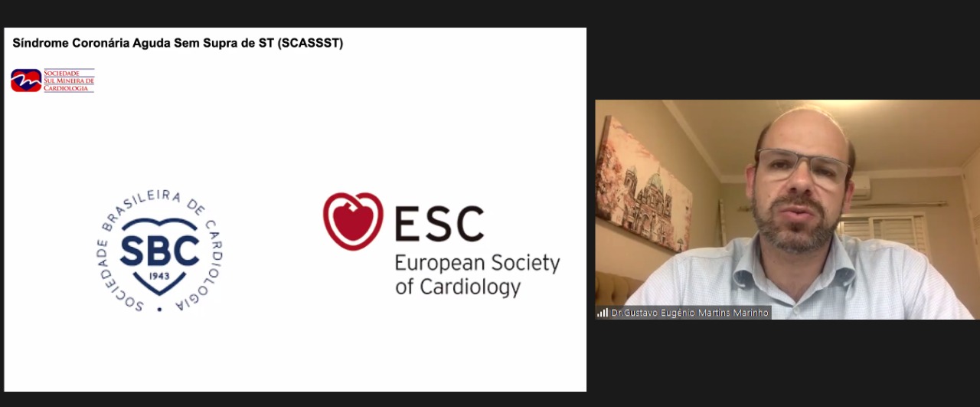This screenshot has width=980, height=407.
Task: Click the speaker's eyeglasses in the video
Action: [x=802, y=166]
